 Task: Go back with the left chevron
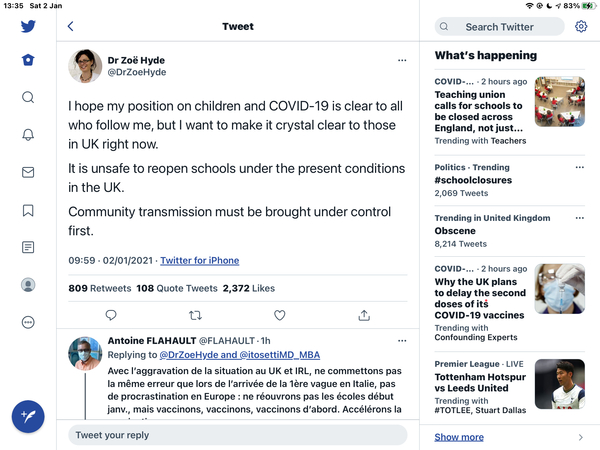(x=70, y=26)
